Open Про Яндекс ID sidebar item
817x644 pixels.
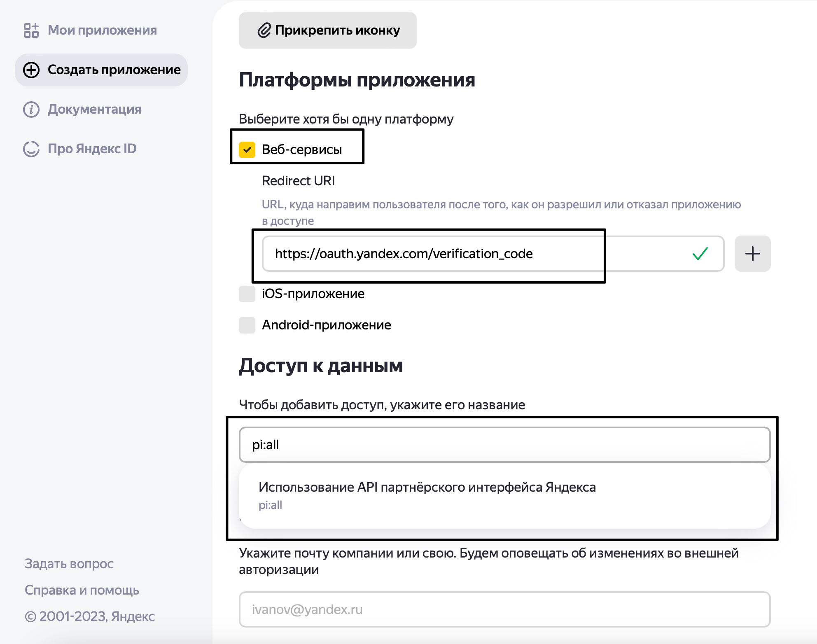(92, 149)
